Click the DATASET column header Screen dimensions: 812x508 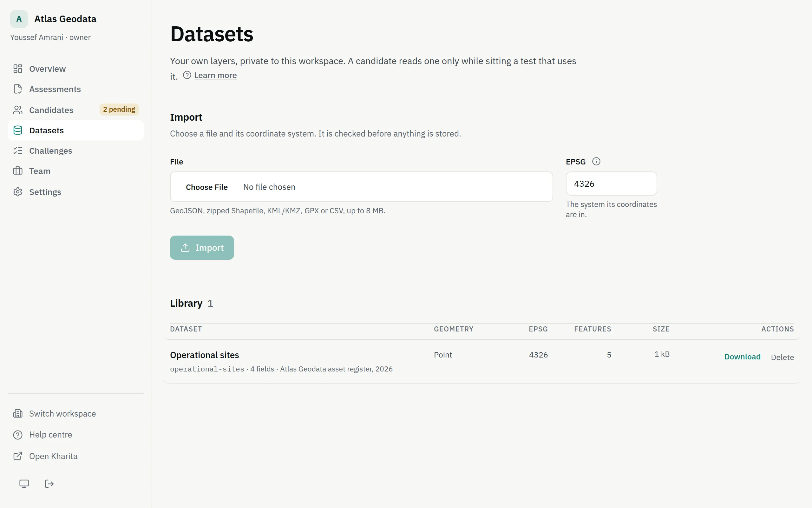pyautogui.click(x=186, y=329)
